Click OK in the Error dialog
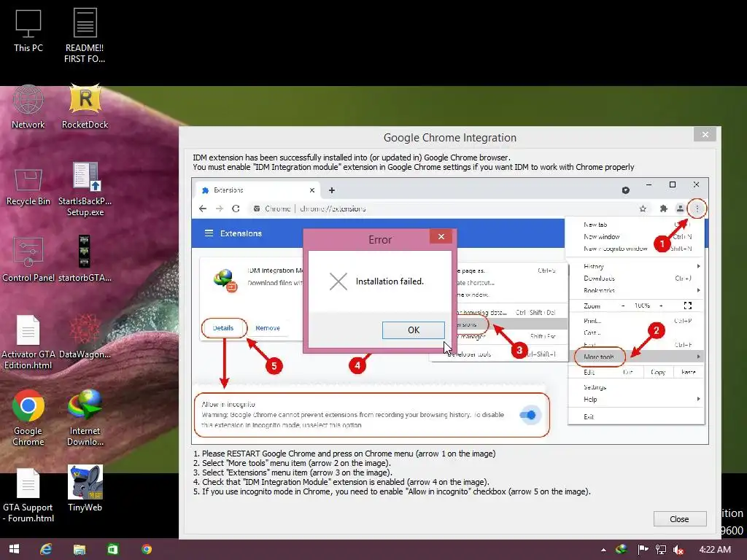747x560 pixels. click(x=414, y=330)
